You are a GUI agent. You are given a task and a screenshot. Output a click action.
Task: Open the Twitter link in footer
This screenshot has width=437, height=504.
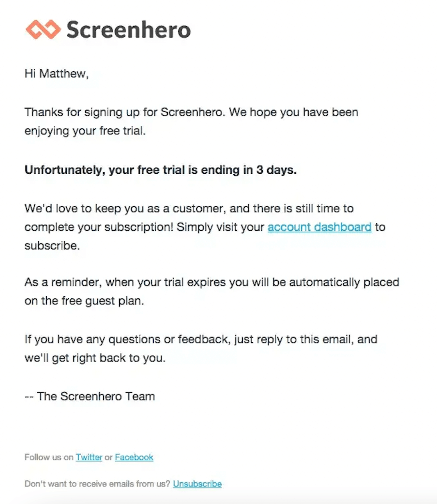(89, 457)
